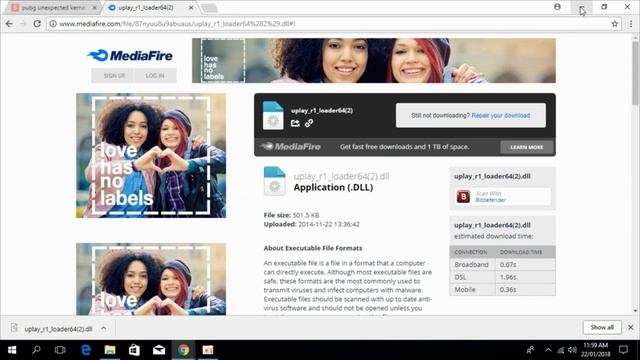This screenshot has width=640, height=360.
Task: Select the File size 501.5 KB text
Action: point(291,215)
